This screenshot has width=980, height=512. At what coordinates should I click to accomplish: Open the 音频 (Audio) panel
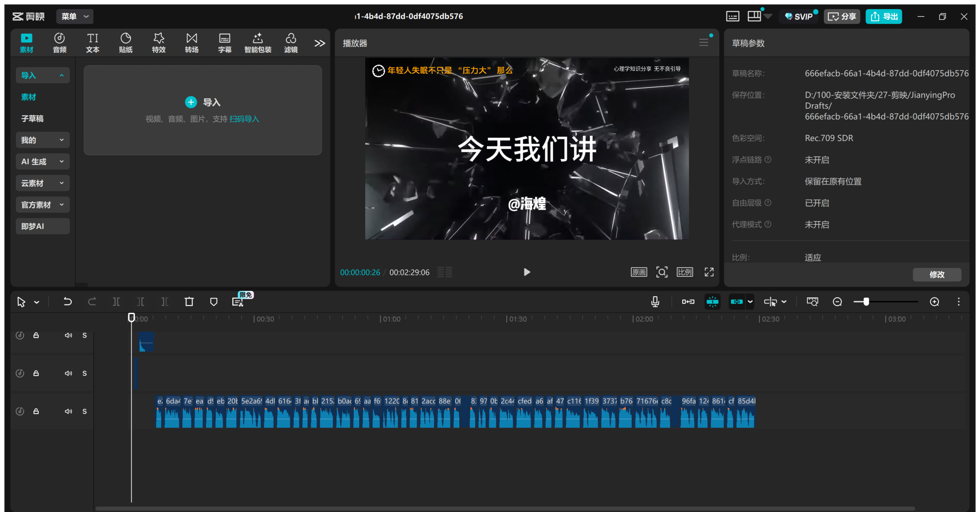click(x=59, y=42)
